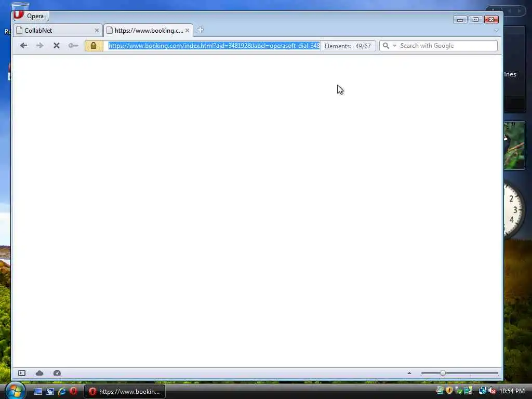
Task: Open the zoom view options arrow
Action: point(409,373)
